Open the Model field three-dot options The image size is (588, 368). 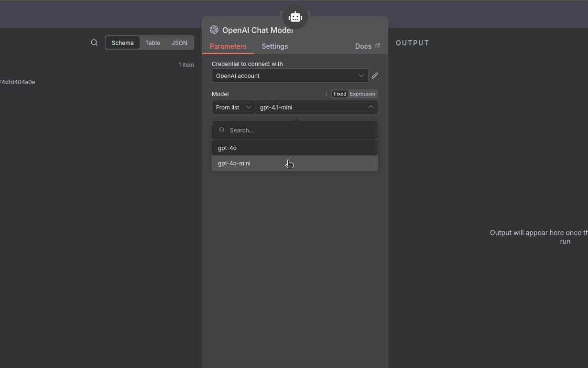click(327, 94)
